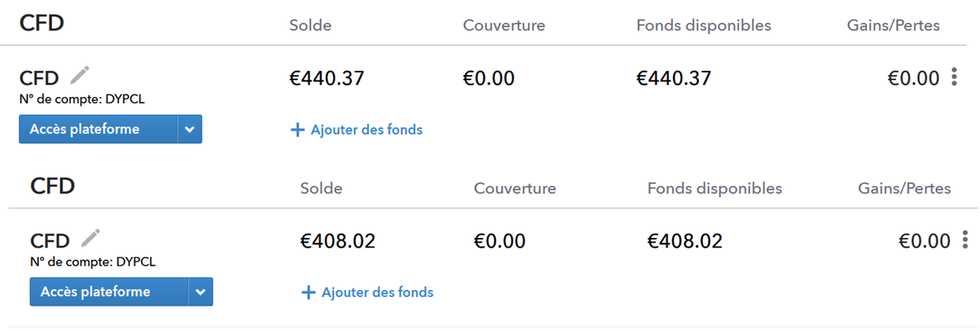Image resolution: width=980 pixels, height=331 pixels.
Task: Open the three-dot menu on the €408.02 account
Action: [965, 240]
